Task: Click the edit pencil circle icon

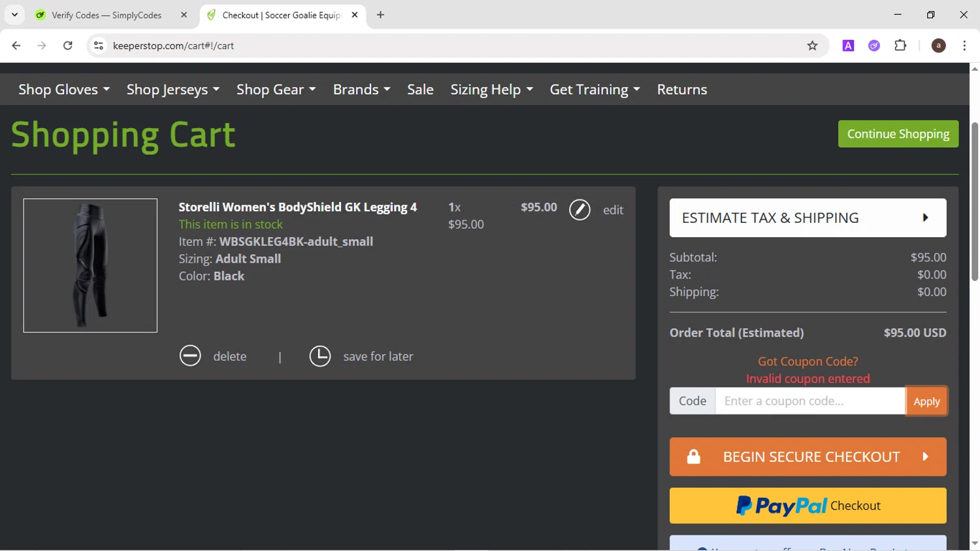Action: [580, 210]
